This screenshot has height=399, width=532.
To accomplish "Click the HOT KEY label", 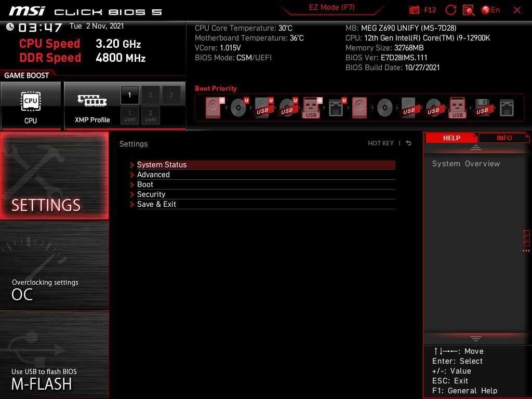I will pos(381,143).
